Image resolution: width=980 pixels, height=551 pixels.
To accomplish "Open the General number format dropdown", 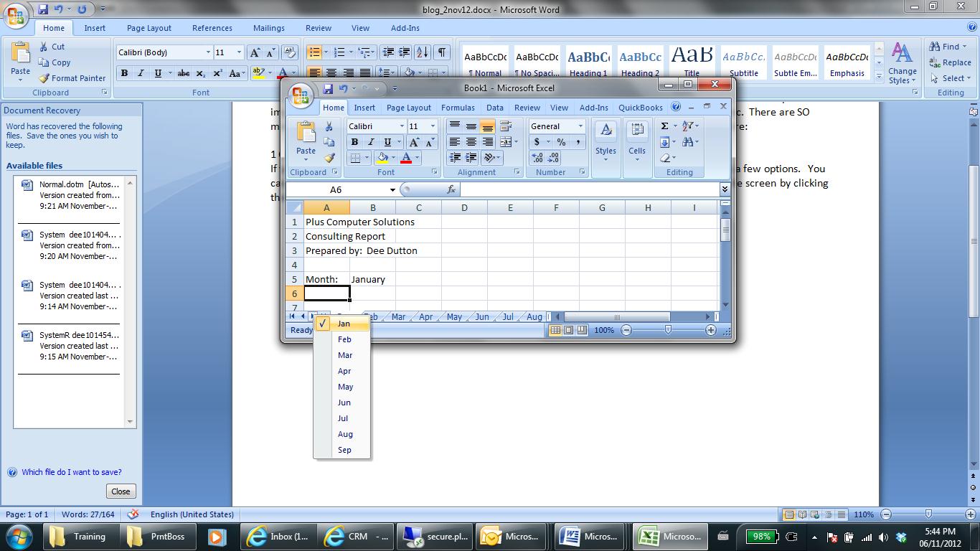I will (x=579, y=126).
